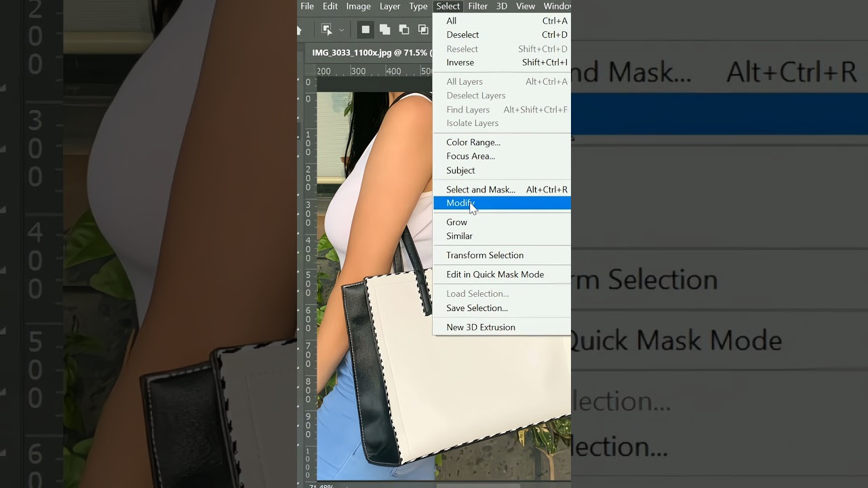Viewport: 868px width, 488px height.
Task: Expand the Modify submenu
Action: (x=502, y=203)
